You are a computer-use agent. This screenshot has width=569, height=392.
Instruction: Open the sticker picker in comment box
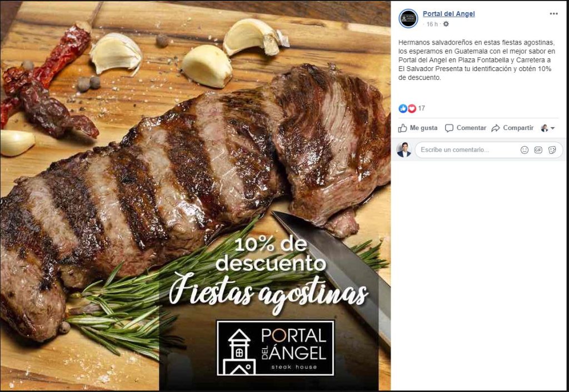tap(552, 150)
